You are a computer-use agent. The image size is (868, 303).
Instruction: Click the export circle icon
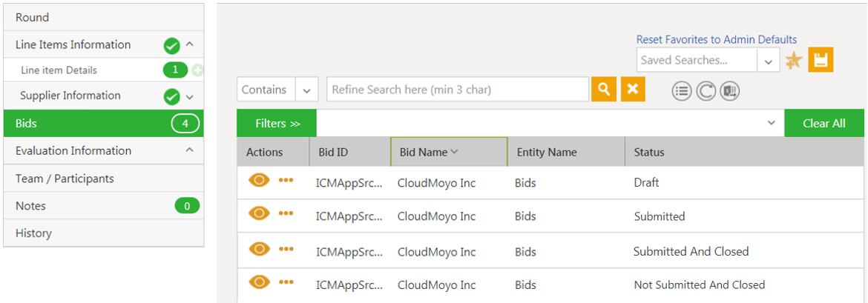click(729, 90)
